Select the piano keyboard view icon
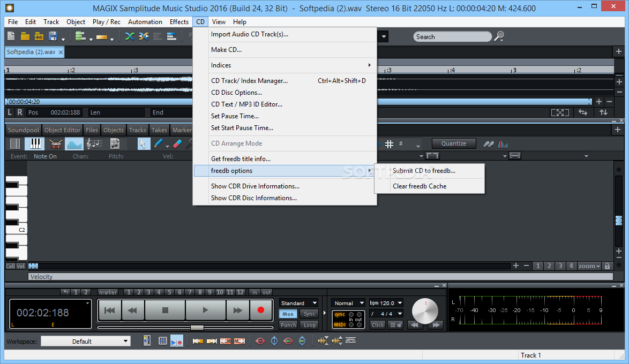 (35, 143)
